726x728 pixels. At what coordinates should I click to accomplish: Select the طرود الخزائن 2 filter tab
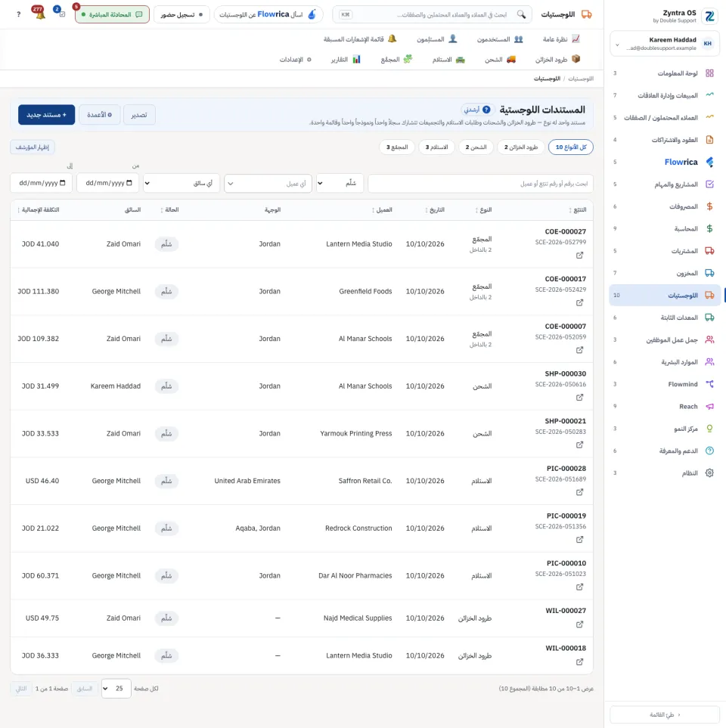point(521,147)
